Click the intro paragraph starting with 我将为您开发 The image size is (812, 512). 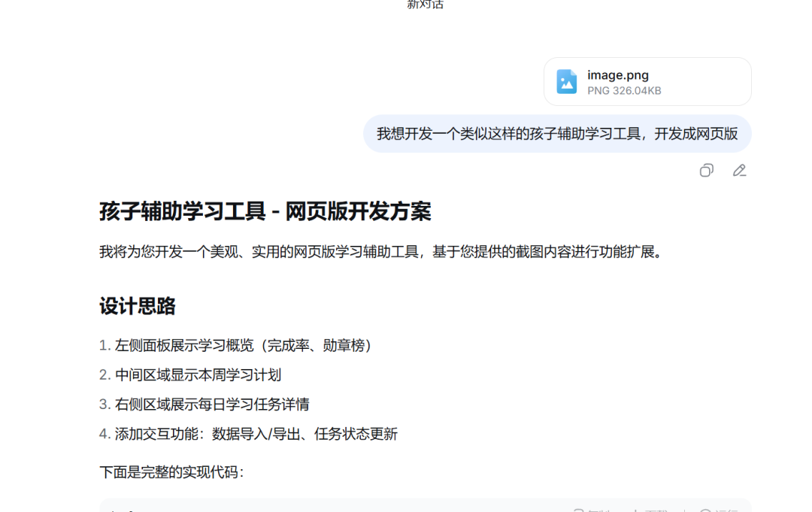(x=380, y=252)
